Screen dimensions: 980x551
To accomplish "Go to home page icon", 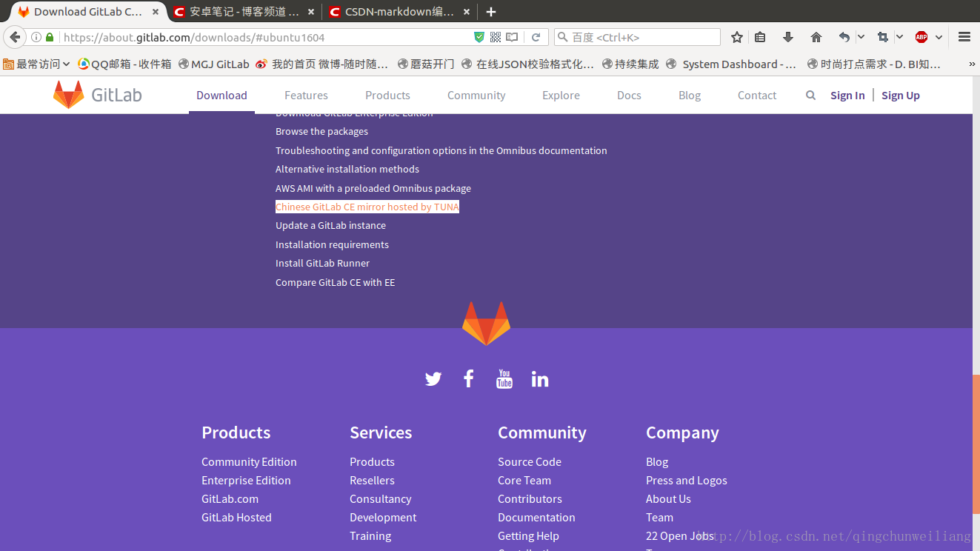I will [816, 37].
